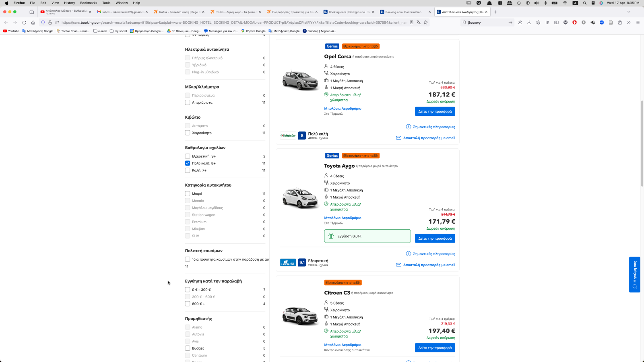Open the my social bookmarks folder
Viewport: 644px width, 362px height.
coord(118,31)
